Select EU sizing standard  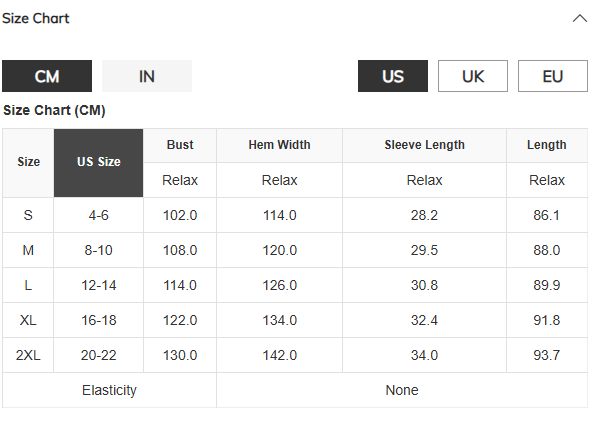pos(553,76)
